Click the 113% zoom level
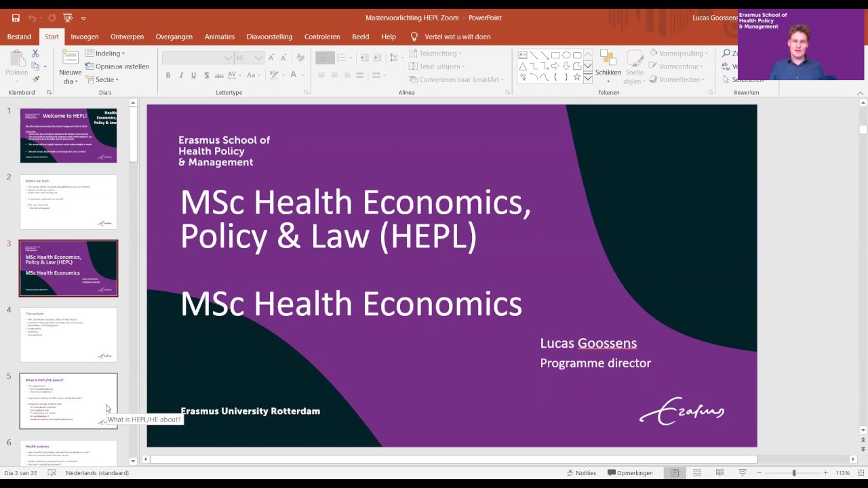Viewport: 868px width, 488px height. click(x=842, y=473)
